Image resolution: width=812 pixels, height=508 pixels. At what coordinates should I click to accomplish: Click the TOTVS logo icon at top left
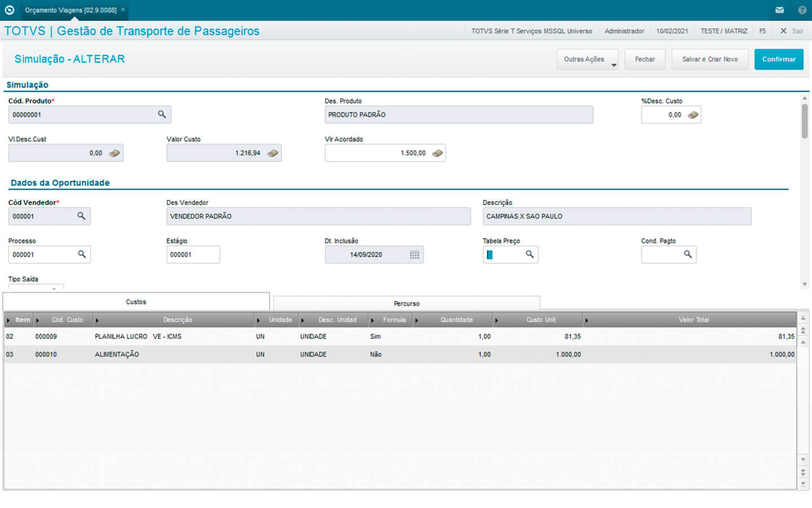coord(10,10)
